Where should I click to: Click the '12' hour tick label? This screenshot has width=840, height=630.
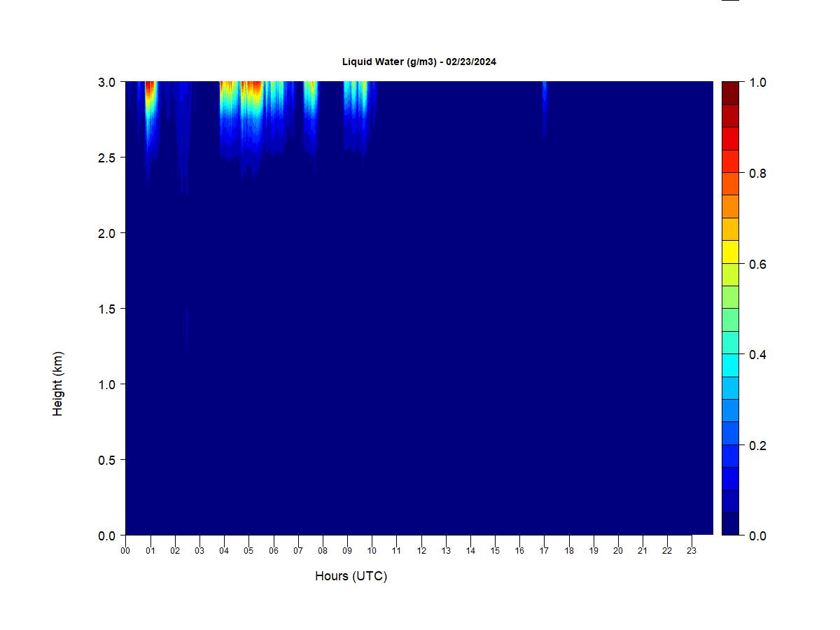click(x=421, y=551)
